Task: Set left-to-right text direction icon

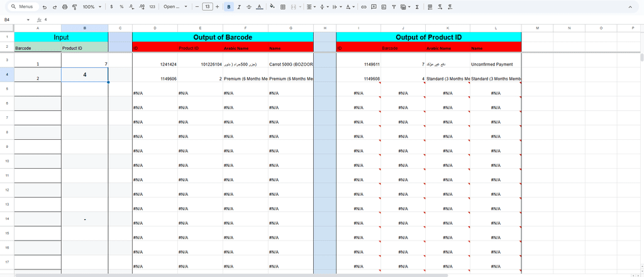Action: click(440, 7)
